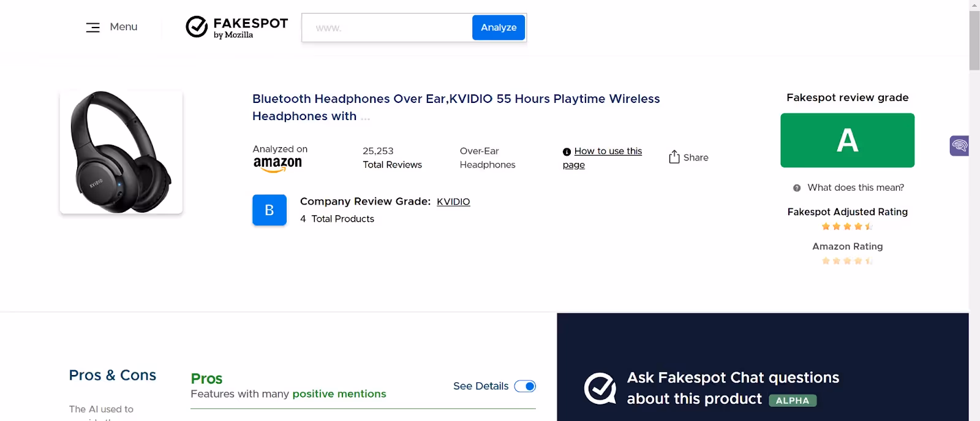Image resolution: width=980 pixels, height=421 pixels.
Task: Click the product headphones thumbnail image
Action: coord(120,152)
